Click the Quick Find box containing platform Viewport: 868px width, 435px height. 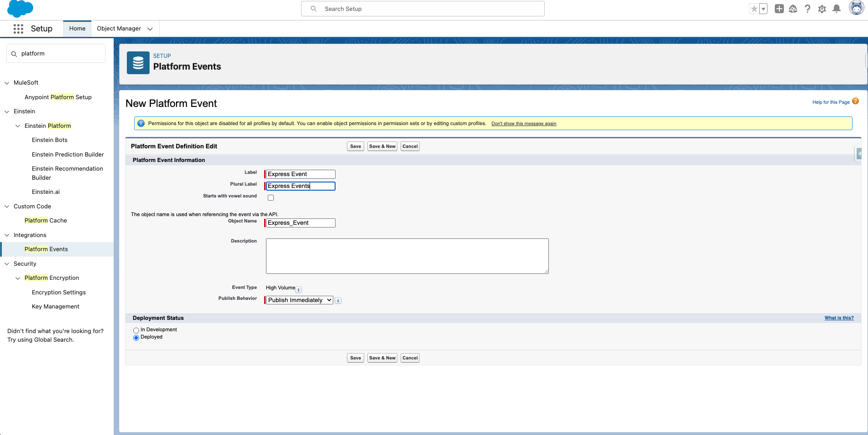pyautogui.click(x=56, y=54)
